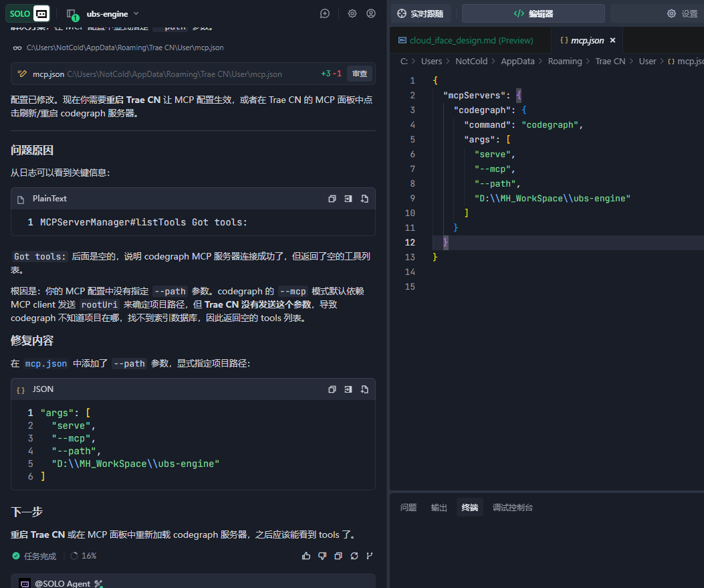Click the mcp.json breadcrumb file segment
The height and width of the screenshot is (588, 704).
pos(685,62)
